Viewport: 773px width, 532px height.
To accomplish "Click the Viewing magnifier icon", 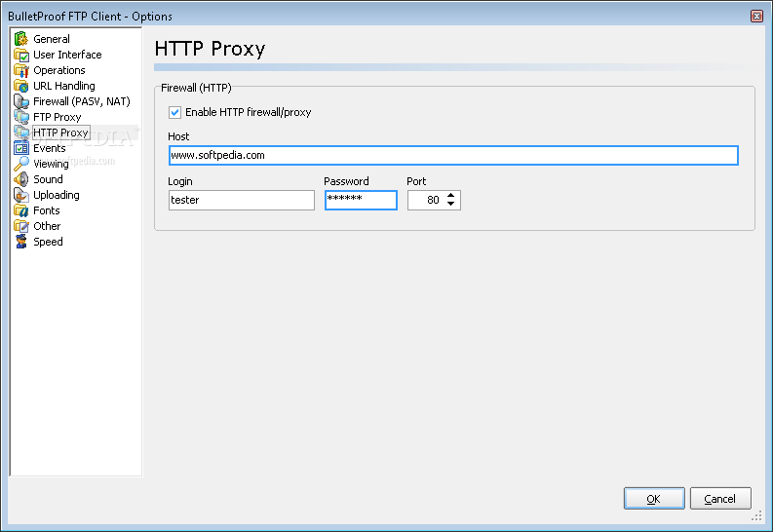I will (x=21, y=164).
